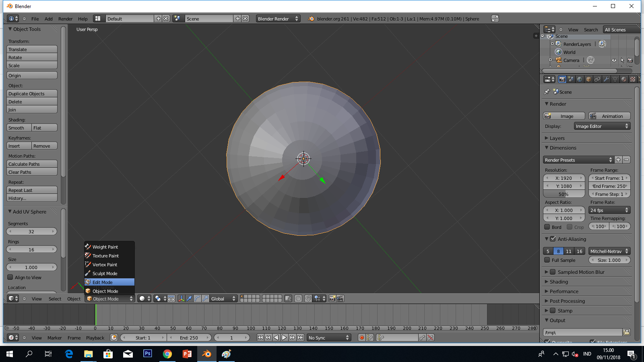Open the Texture properties tab (checkered icon)
644x362 pixels.
click(632, 79)
